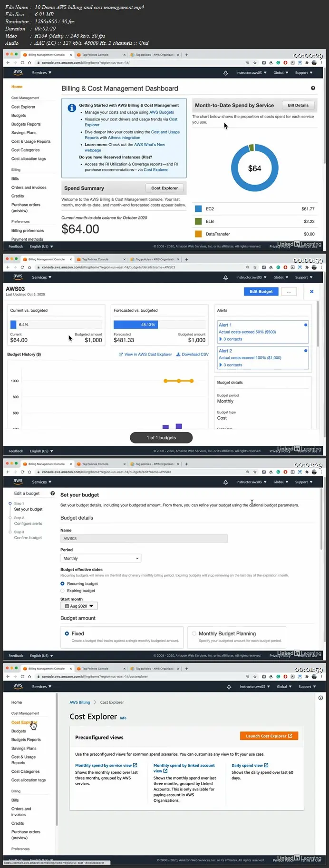The height and width of the screenshot is (868, 329).
Task: Open Cost Categories in the billing dashboard sidebar
Action: click(x=26, y=150)
